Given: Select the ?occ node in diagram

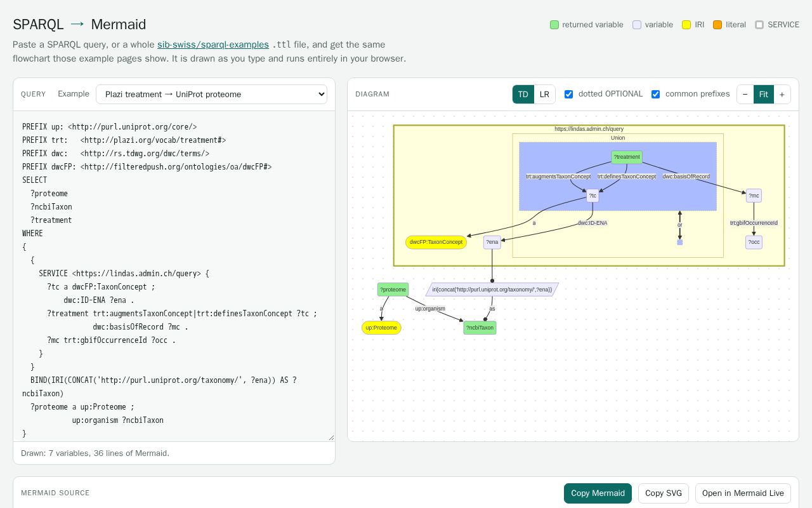Looking at the screenshot, I should (754, 242).
